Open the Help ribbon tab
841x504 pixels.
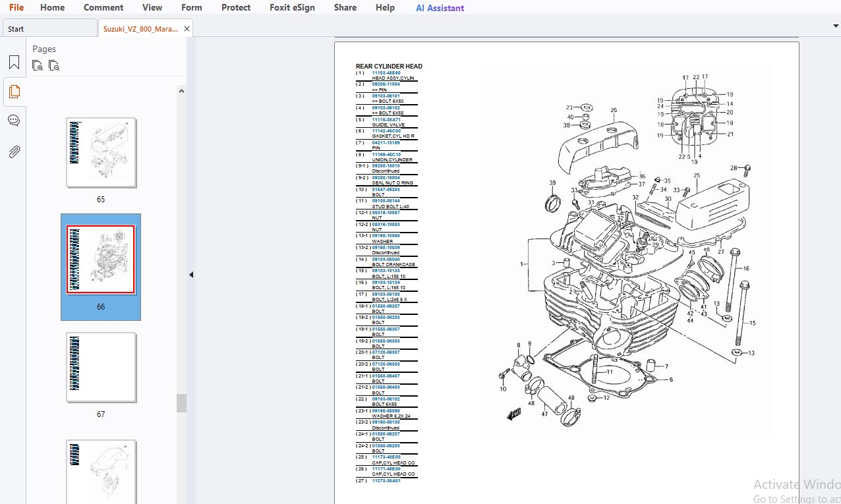click(385, 7)
